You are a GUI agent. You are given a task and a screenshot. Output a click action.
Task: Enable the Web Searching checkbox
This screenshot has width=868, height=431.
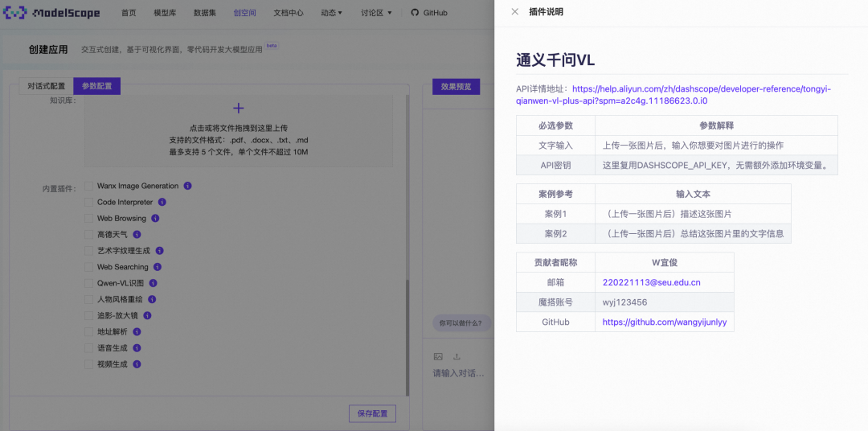(x=88, y=267)
